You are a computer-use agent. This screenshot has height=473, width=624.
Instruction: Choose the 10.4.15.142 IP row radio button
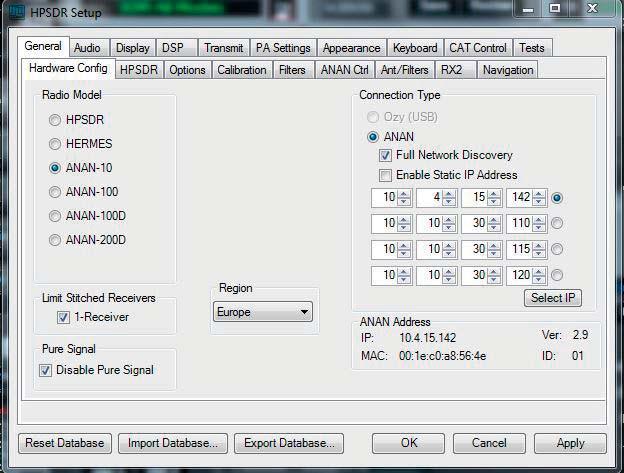click(557, 198)
